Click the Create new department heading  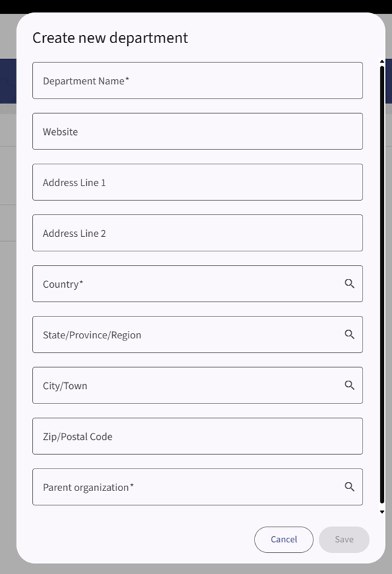pos(110,38)
